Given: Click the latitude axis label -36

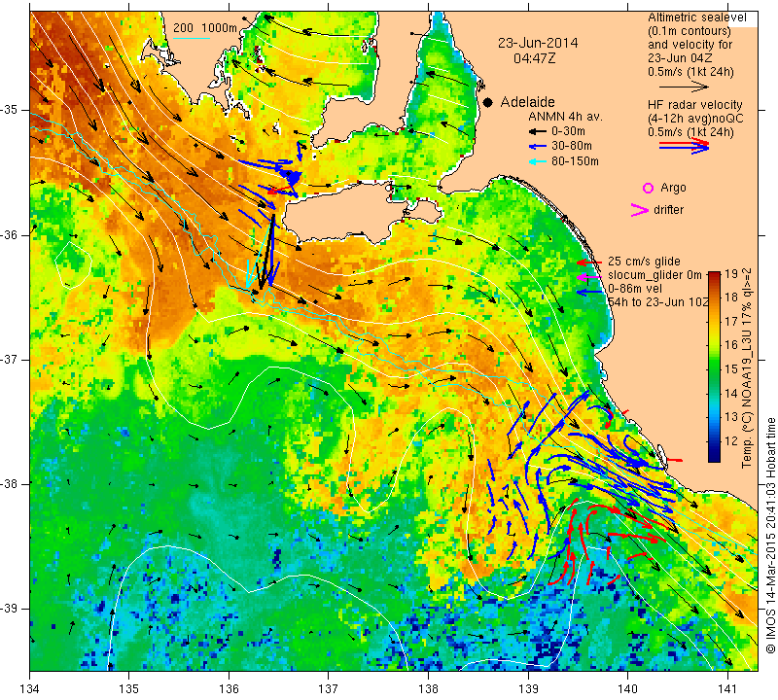Looking at the screenshot, I should pos(10,234).
